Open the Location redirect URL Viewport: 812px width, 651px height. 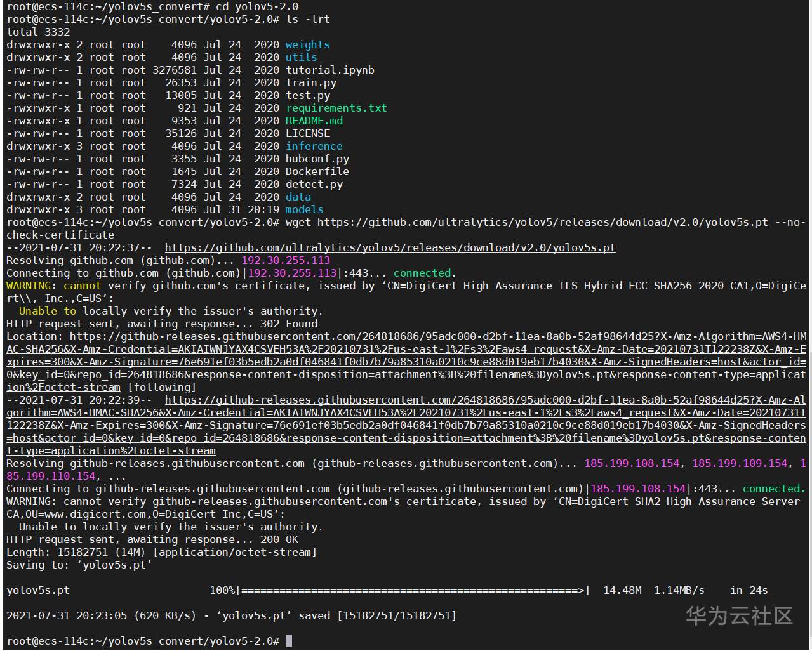(406, 362)
